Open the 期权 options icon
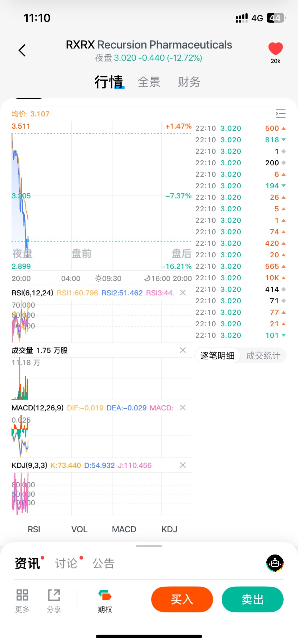 point(105,596)
